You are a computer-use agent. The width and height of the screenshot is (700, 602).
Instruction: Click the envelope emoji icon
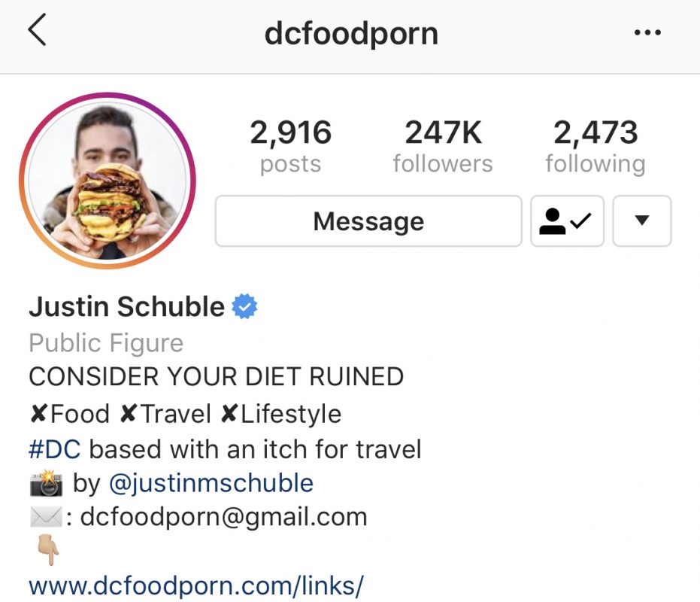click(x=46, y=517)
